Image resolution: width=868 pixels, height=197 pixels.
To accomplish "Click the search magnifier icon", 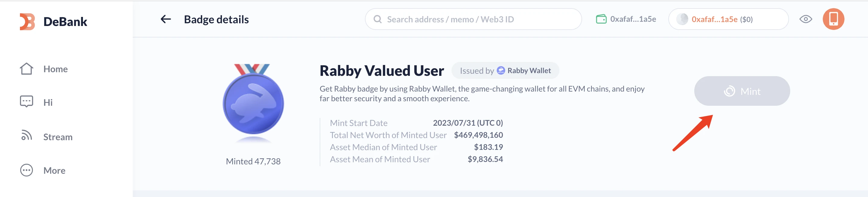I will click(377, 19).
